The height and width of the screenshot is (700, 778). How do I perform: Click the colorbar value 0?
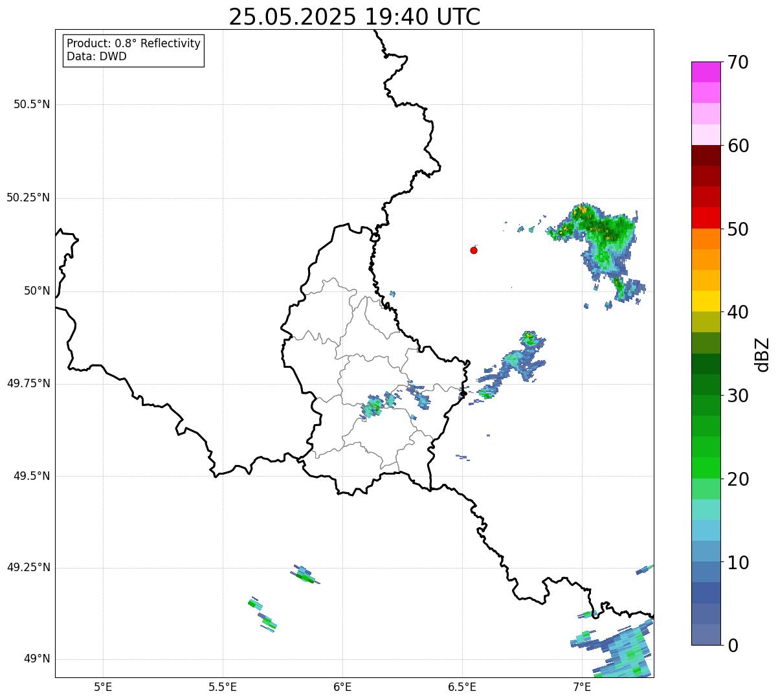coord(731,646)
